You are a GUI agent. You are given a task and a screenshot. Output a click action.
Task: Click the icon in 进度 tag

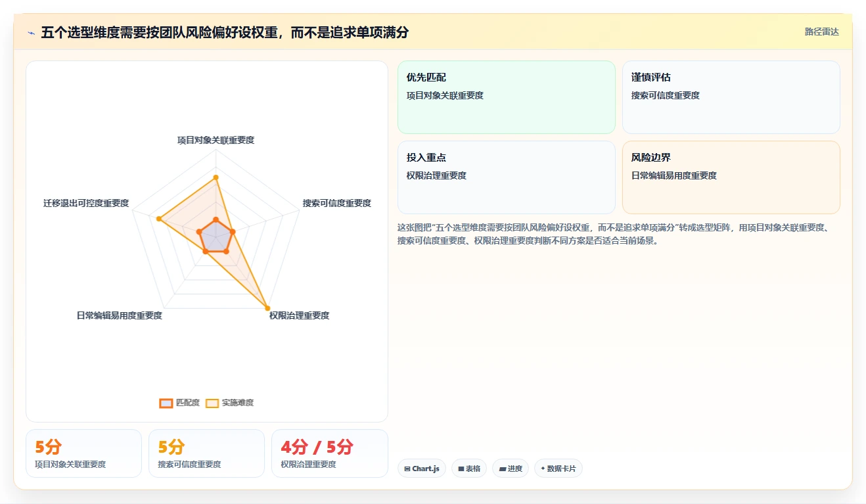click(502, 469)
